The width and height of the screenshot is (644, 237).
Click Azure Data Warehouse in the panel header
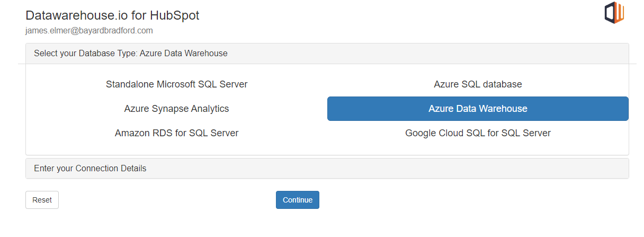click(183, 54)
